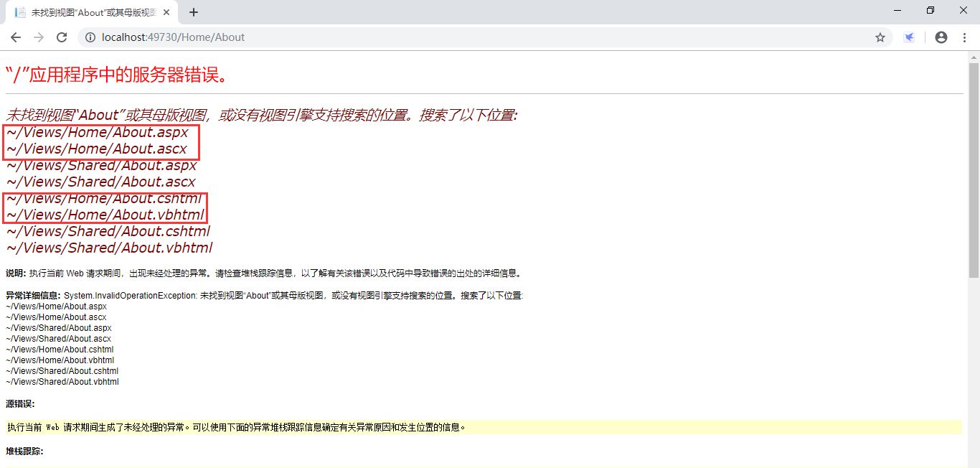980x468 pixels.
Task: Open the user profile avatar icon
Action: tap(941, 37)
